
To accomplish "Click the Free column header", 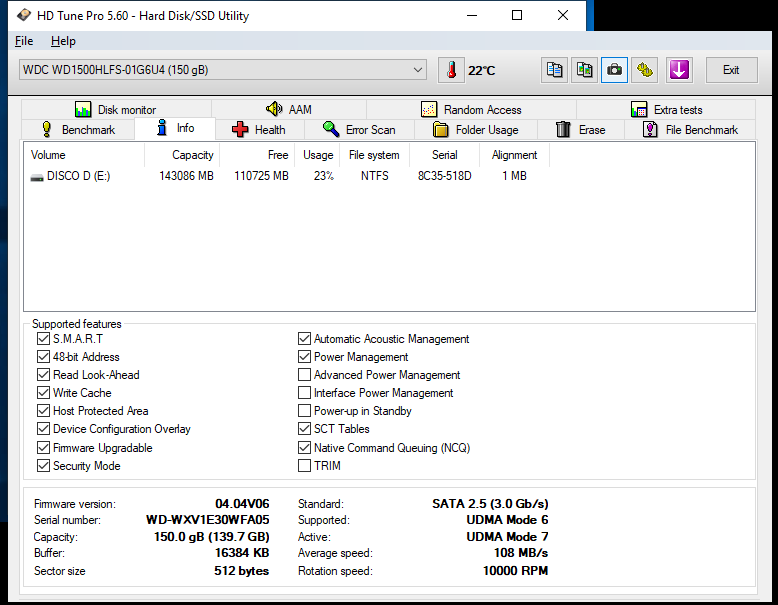I will click(257, 155).
